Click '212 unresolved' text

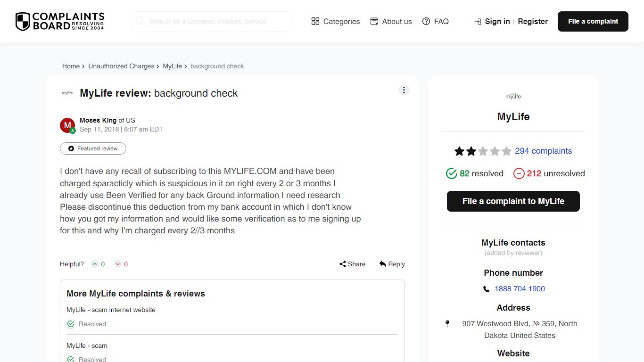tap(556, 173)
